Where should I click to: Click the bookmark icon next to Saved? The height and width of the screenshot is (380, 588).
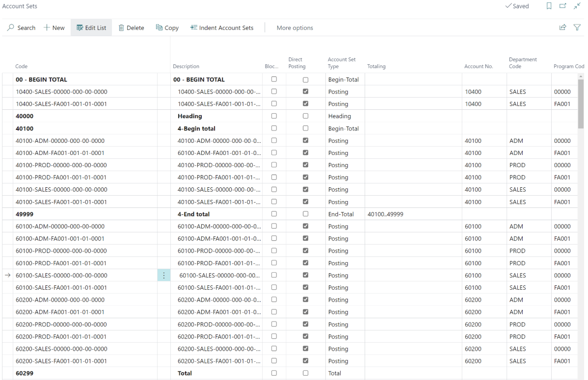click(x=549, y=6)
